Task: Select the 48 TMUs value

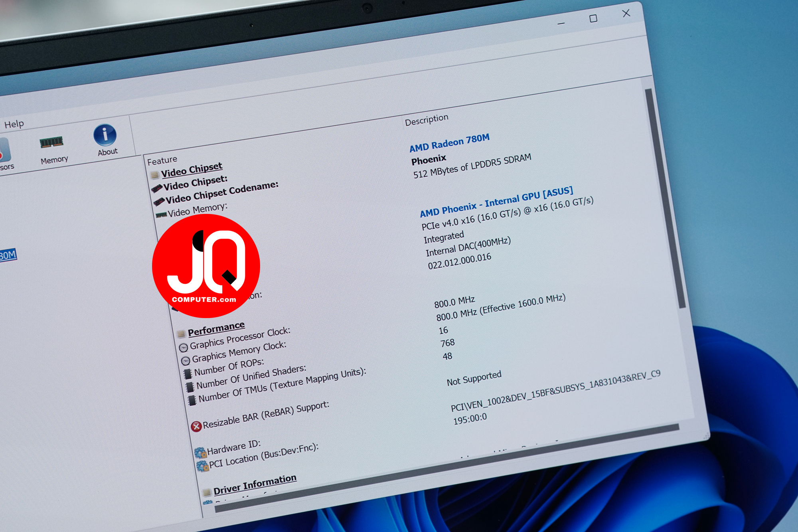Action: pos(447,356)
